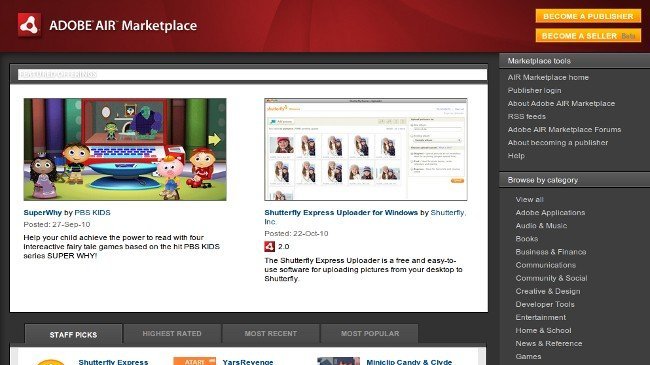
Task: Click the red rating icon beside 2.0
Action: 269,246
